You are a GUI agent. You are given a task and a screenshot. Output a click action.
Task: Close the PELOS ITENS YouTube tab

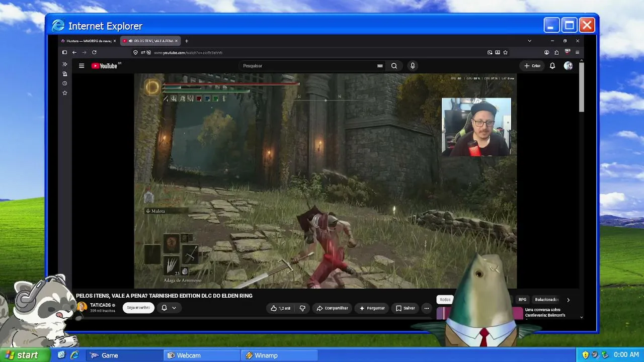(x=176, y=41)
